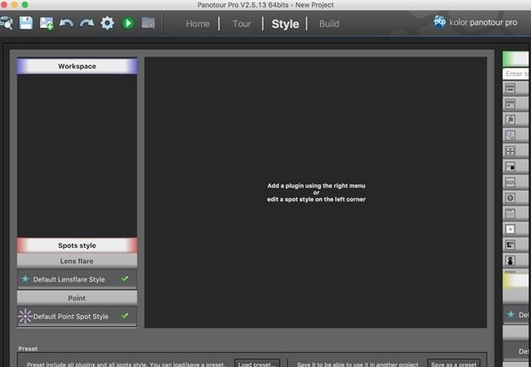
Task: Focus the plugin search field in right panel
Action: (x=516, y=73)
